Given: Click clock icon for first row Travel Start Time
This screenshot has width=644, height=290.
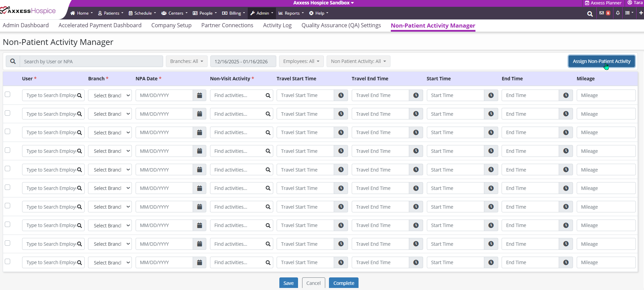Looking at the screenshot, I should click(x=341, y=95).
